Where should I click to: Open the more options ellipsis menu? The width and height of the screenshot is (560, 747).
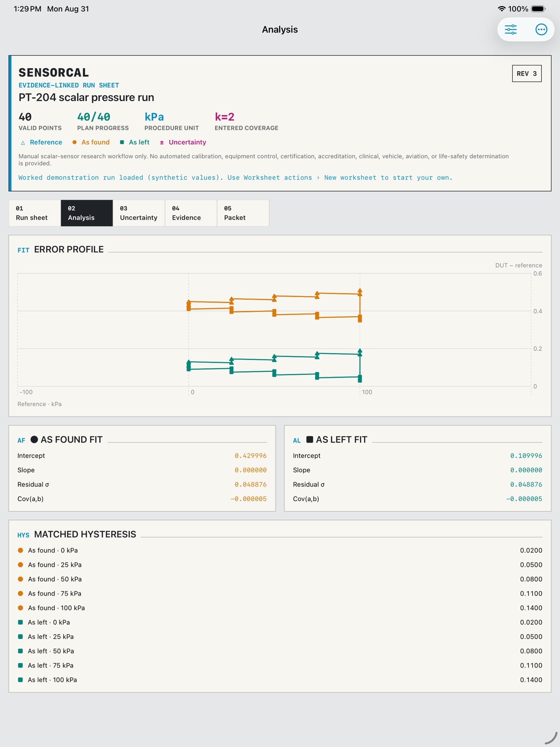click(541, 30)
